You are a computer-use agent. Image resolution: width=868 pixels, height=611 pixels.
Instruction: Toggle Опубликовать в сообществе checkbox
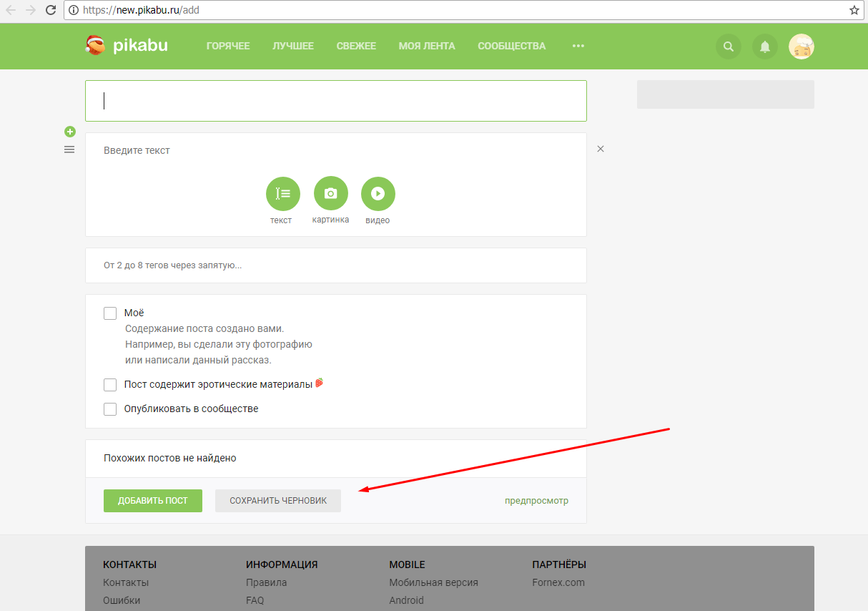tap(110, 409)
